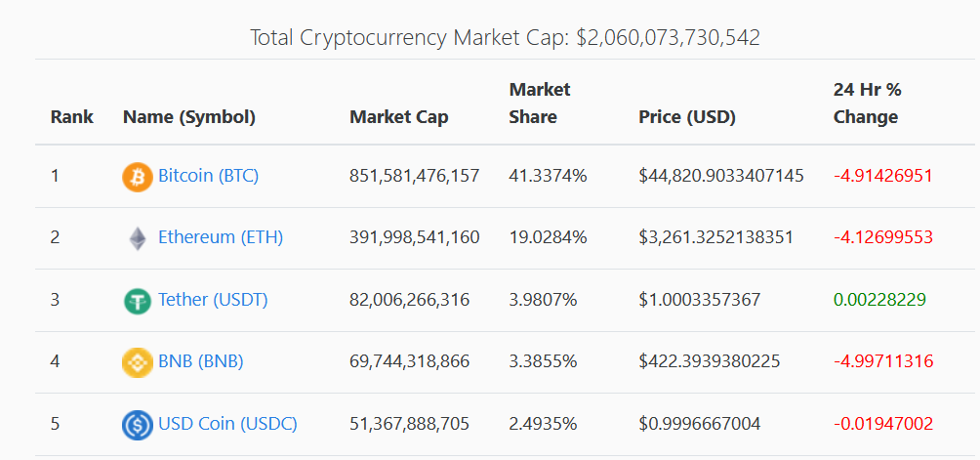980x460 pixels.
Task: Click Tether's green 24 hour change value
Action: point(880,300)
